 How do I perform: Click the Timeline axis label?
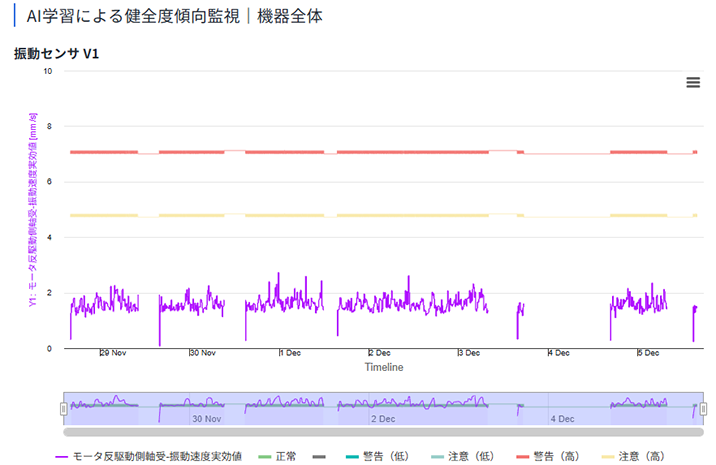pyautogui.click(x=383, y=367)
